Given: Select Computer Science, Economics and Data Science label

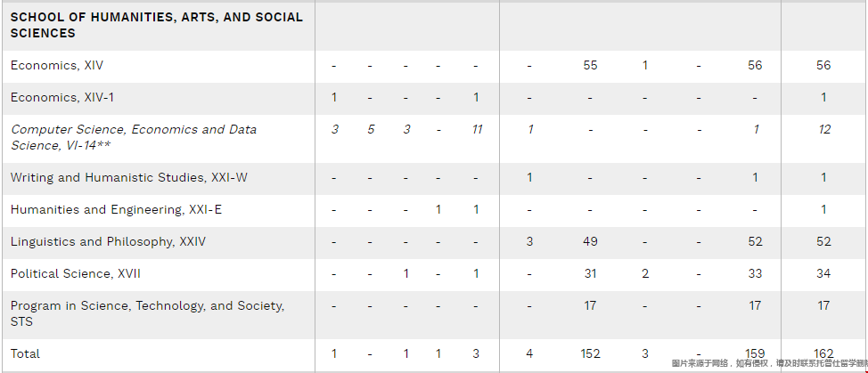Looking at the screenshot, I should click(134, 137).
